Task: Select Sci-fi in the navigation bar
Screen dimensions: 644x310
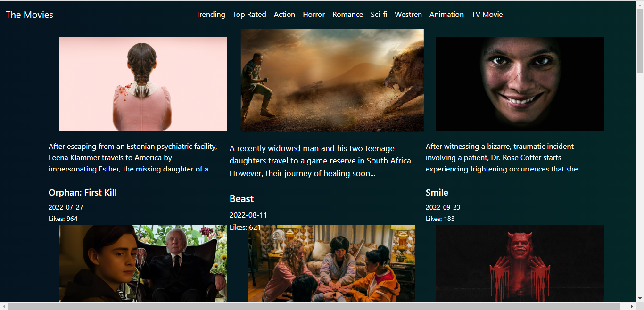Action: click(379, 15)
